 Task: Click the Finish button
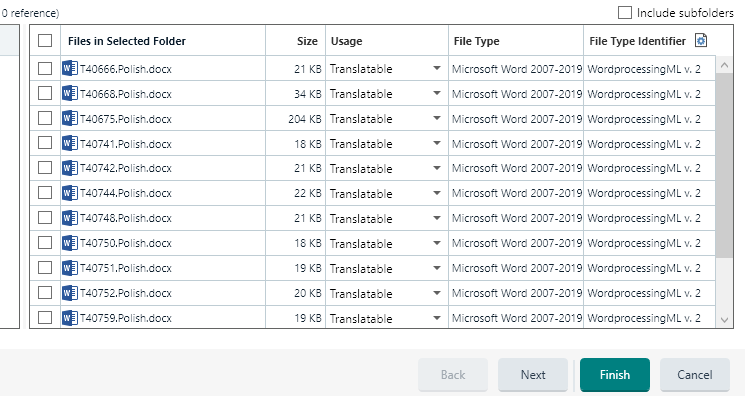615,375
